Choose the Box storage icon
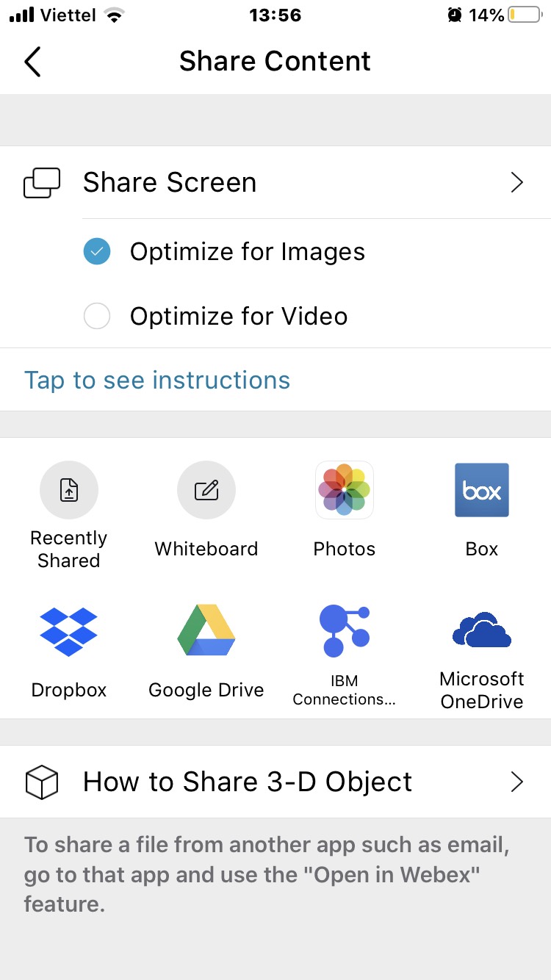 coord(482,490)
